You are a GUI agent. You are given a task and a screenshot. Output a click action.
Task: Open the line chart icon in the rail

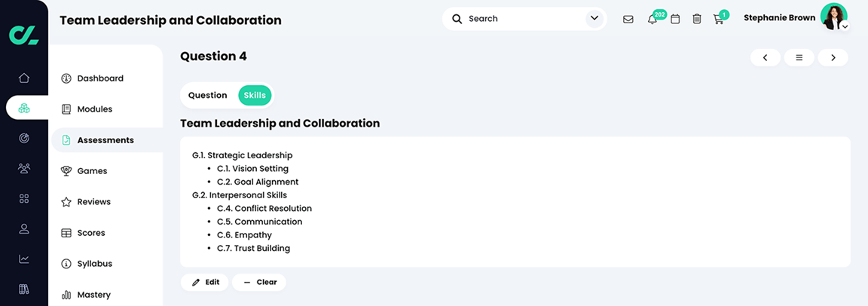pos(24,259)
